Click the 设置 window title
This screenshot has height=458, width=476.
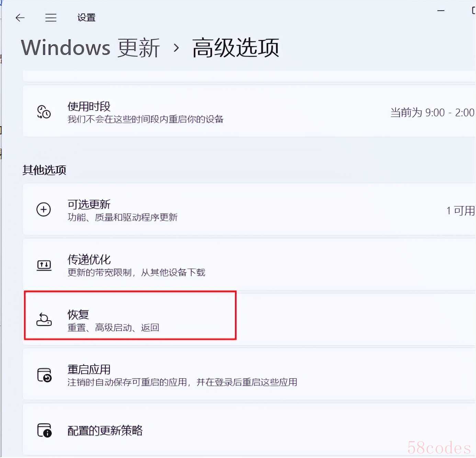pos(86,18)
